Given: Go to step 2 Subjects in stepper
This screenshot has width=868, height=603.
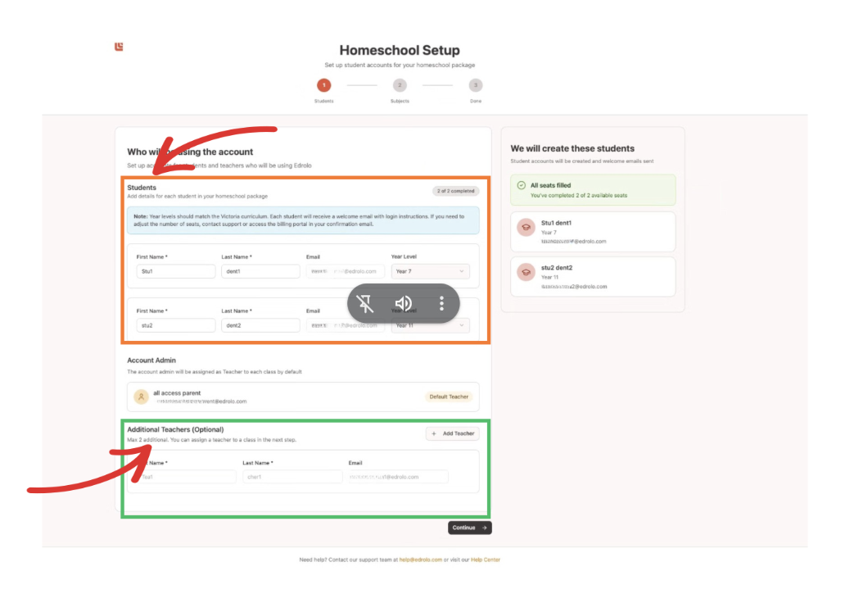Looking at the screenshot, I should (x=400, y=85).
